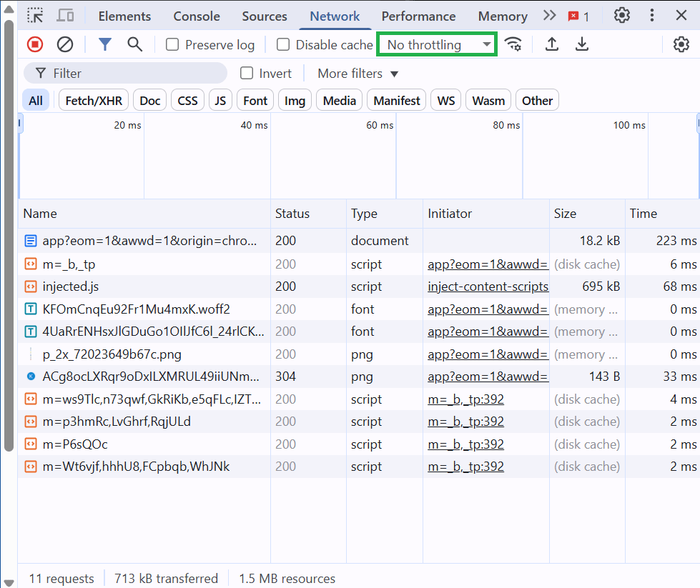Switch to the Sources tab
700x588 pixels.
(x=265, y=16)
